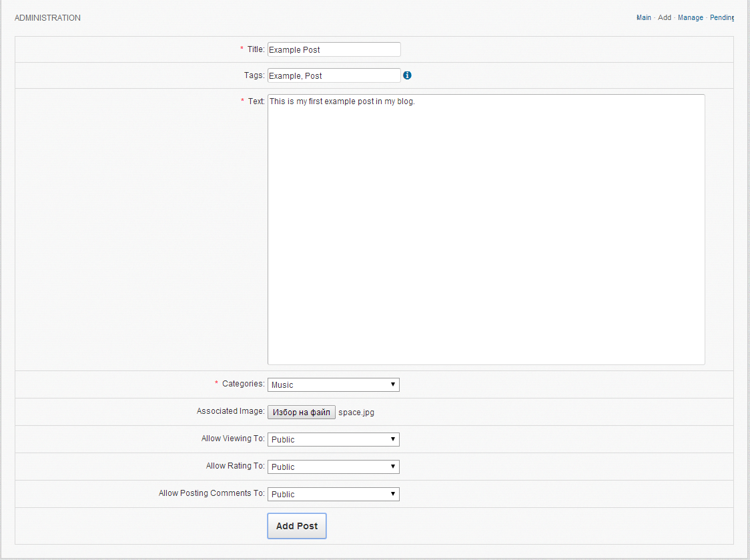This screenshot has width=750, height=560.
Task: Expand the Allow Rating To dropdown
Action: click(x=333, y=467)
